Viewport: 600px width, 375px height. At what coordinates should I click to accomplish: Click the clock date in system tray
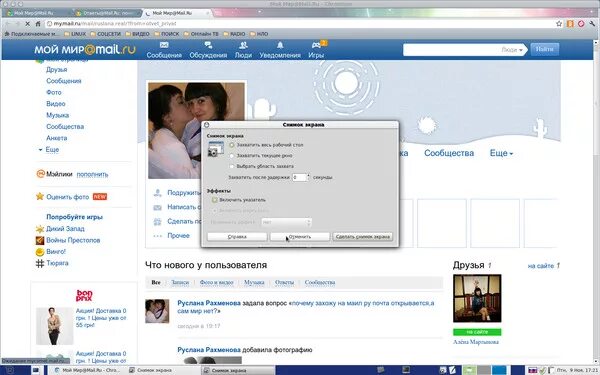pos(577,370)
